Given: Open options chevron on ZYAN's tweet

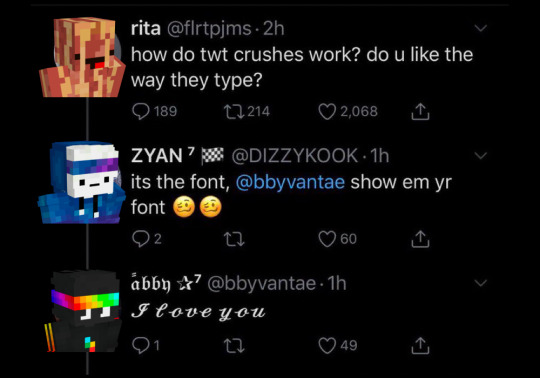Looking at the screenshot, I should (x=481, y=156).
